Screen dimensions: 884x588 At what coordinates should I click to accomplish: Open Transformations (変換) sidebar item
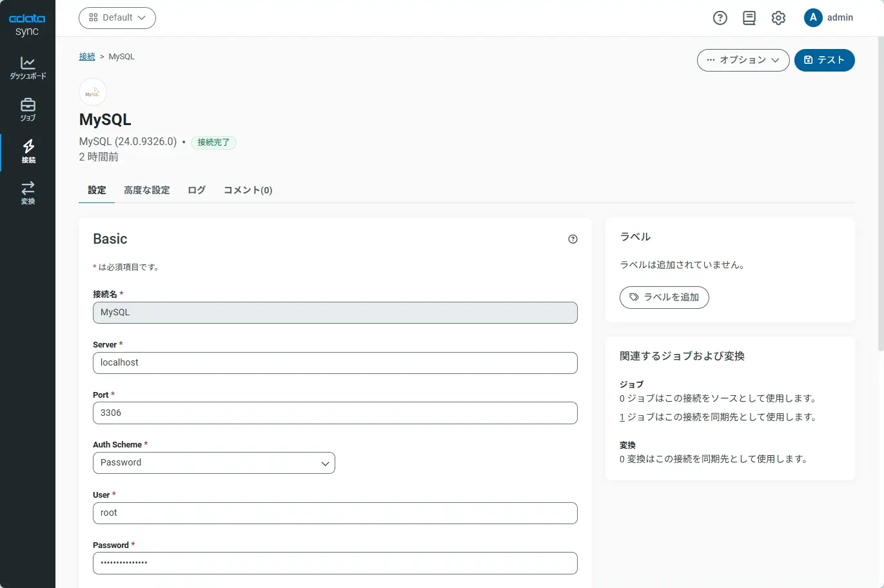point(28,193)
